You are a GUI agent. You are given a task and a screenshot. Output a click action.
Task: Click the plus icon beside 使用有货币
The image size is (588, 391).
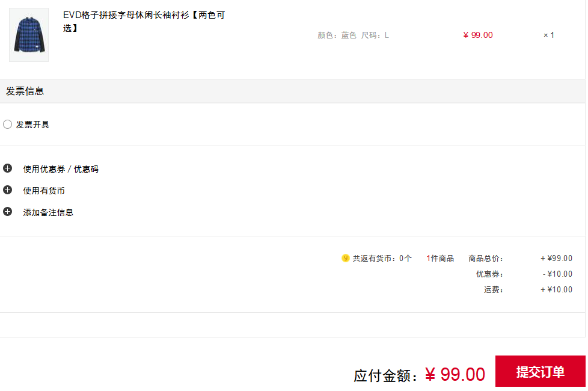[x=7, y=190]
